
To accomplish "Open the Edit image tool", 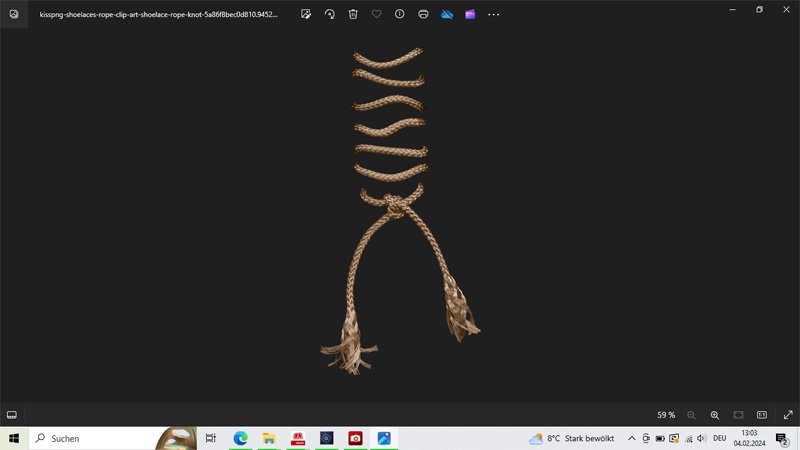I will [305, 15].
